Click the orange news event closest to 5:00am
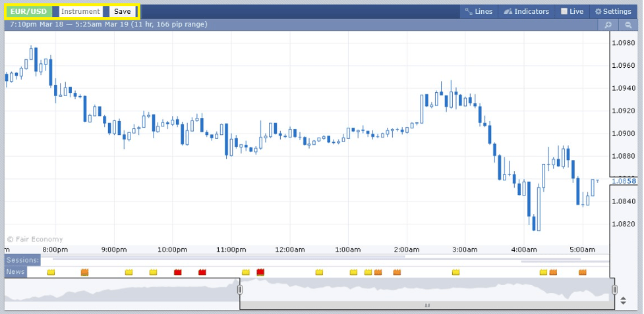Screen dimensions: 644x314 583,272
